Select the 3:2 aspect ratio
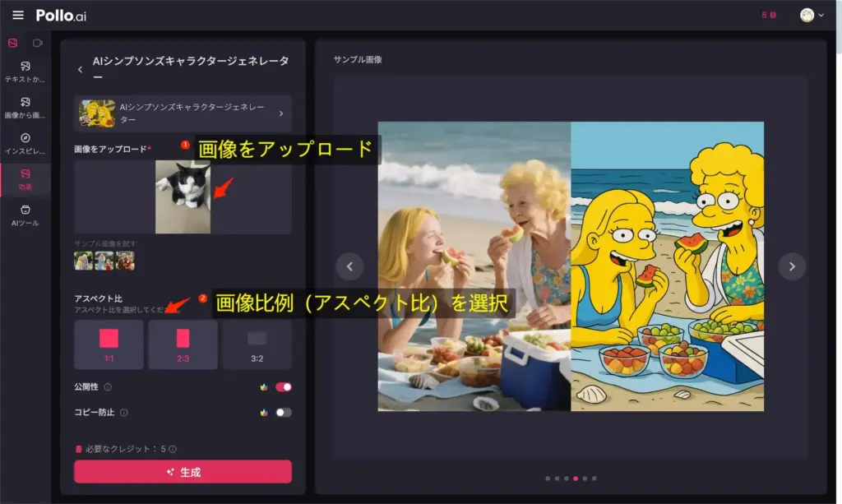 pyautogui.click(x=257, y=344)
